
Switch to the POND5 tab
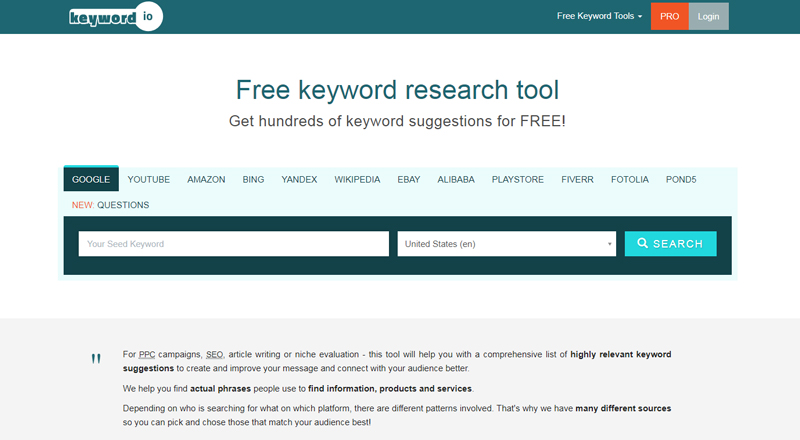coord(681,180)
